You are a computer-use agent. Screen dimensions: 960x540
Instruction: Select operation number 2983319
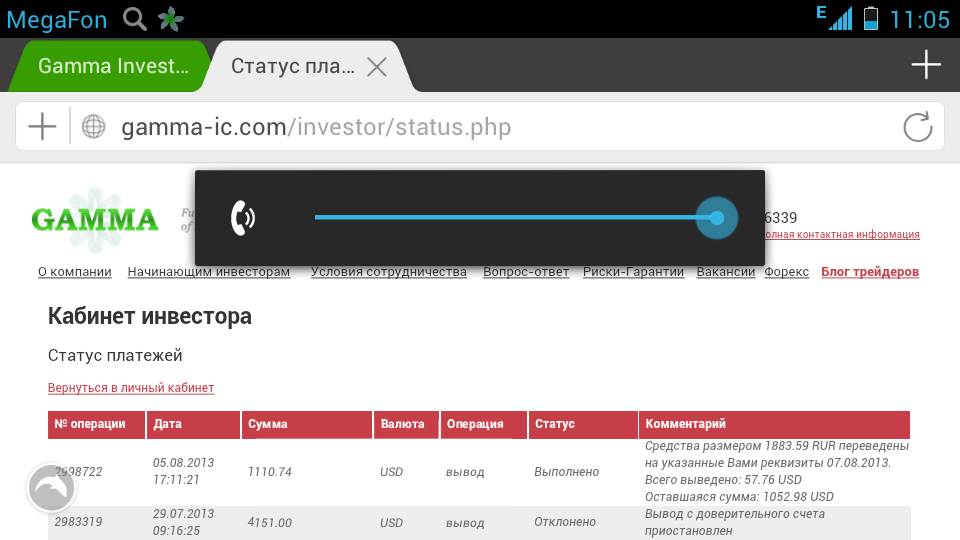(x=78, y=522)
